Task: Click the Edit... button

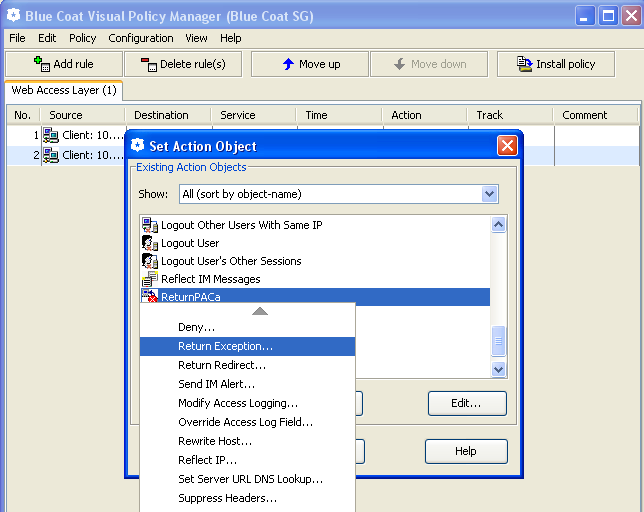Action: [x=467, y=403]
